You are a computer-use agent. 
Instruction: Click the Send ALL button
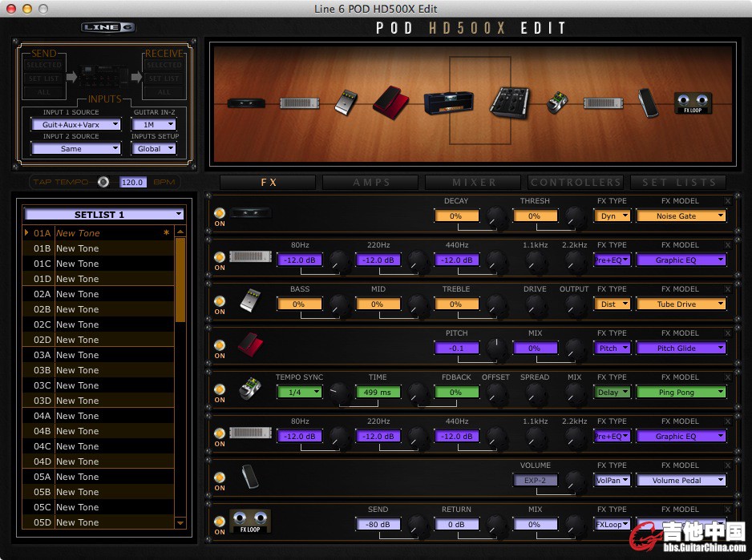[43, 91]
